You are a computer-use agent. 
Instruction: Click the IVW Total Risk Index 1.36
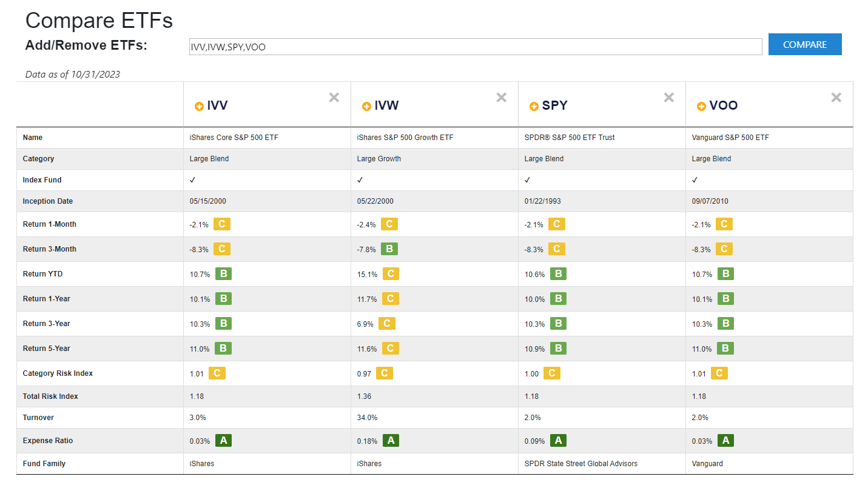point(365,396)
